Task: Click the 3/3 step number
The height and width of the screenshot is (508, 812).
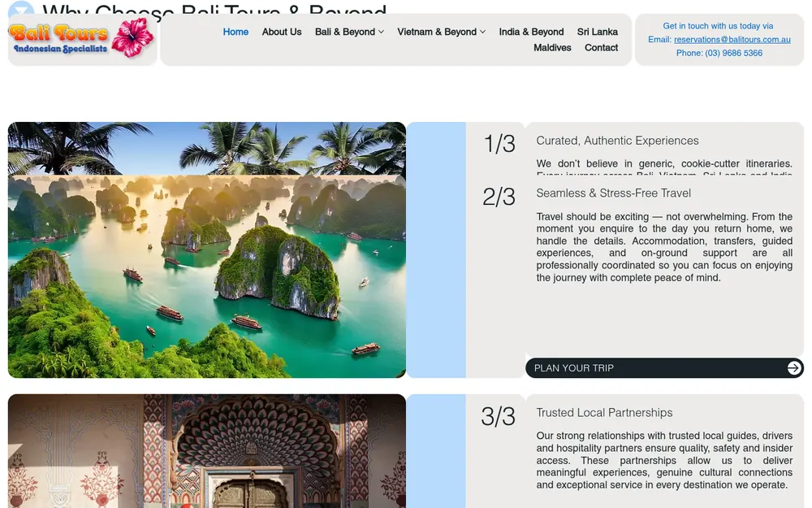Action: 499,416
